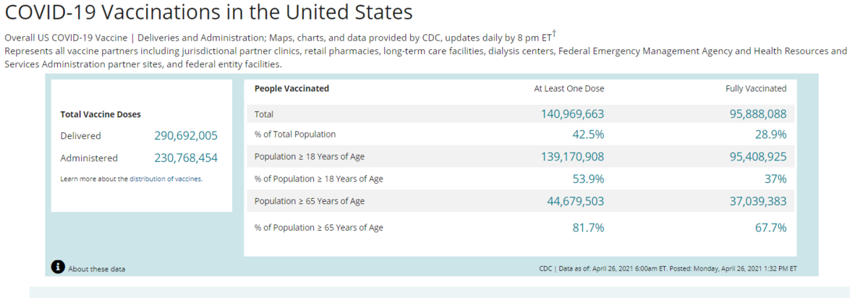Click the About these data info icon
The width and height of the screenshot is (868, 298).
(x=59, y=268)
